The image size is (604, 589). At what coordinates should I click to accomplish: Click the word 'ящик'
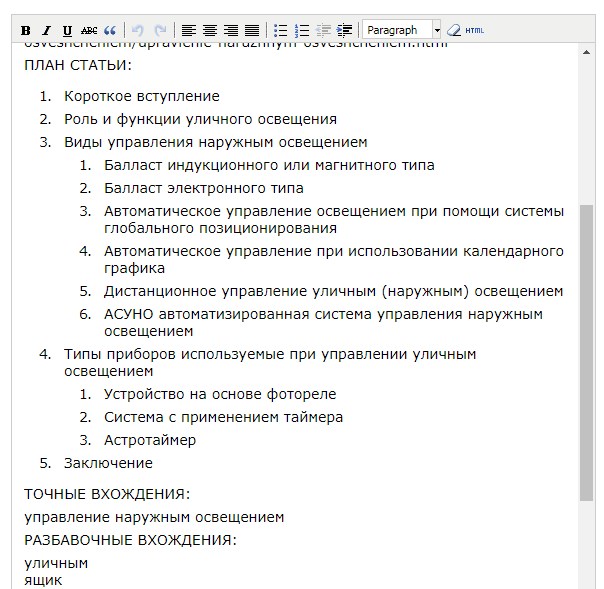[x=43, y=581]
